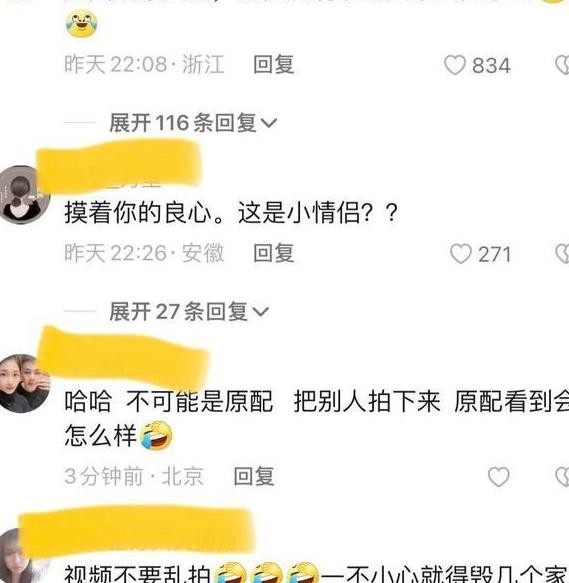This screenshot has width=569, height=583.
Task: Tap the laughing emoji after 怎么样
Action: pos(156,435)
